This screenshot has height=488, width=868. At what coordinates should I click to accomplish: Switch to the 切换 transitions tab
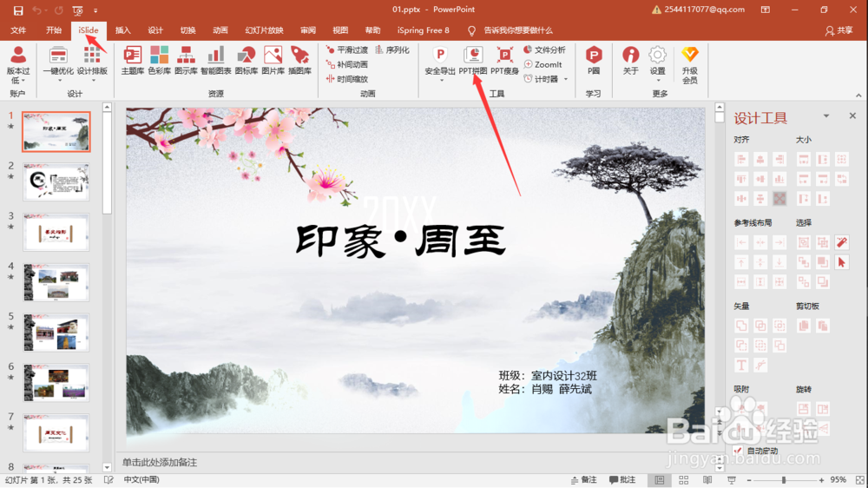pos(187,30)
